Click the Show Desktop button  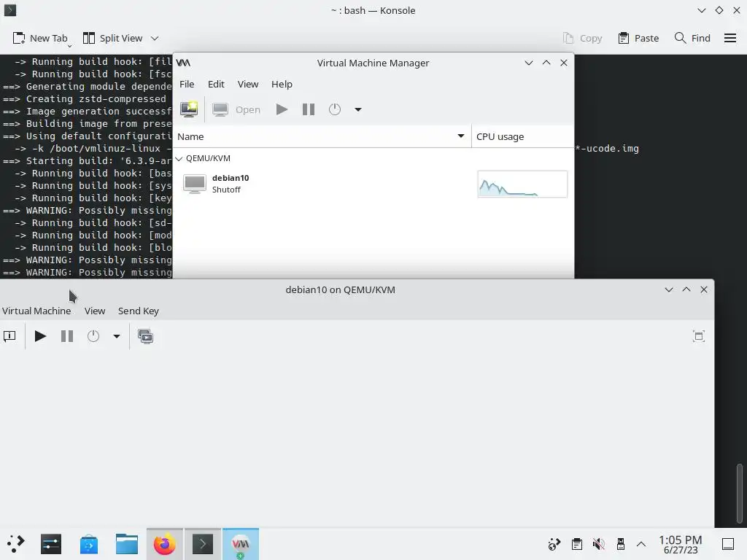coord(728,544)
